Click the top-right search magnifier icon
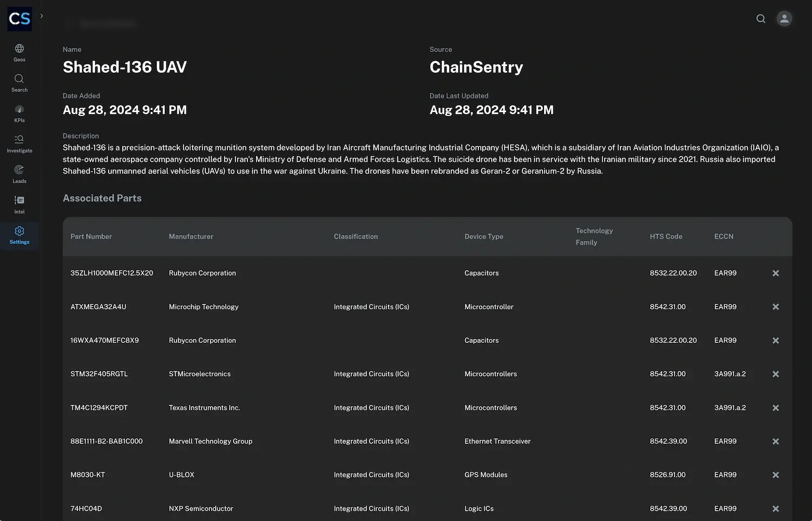Viewport: 812px width, 521px height. tap(761, 19)
